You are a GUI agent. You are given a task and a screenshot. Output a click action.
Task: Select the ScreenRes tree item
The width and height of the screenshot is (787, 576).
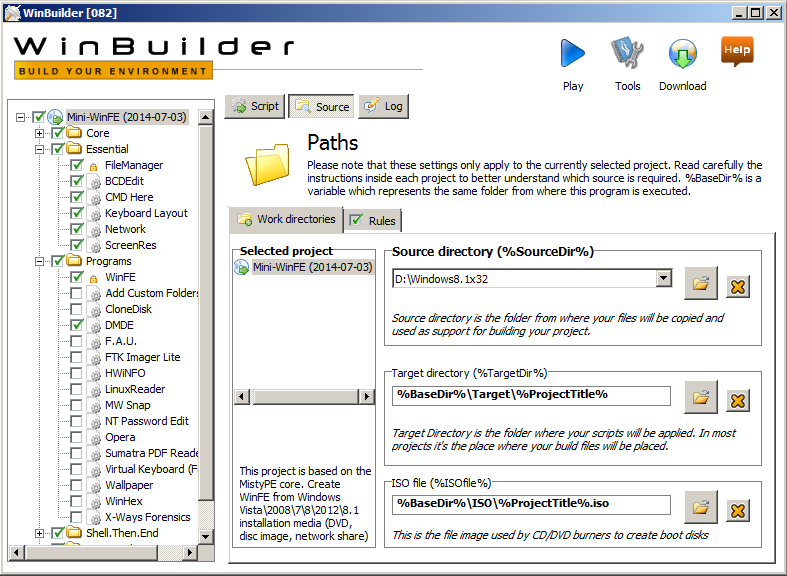pyautogui.click(x=130, y=245)
